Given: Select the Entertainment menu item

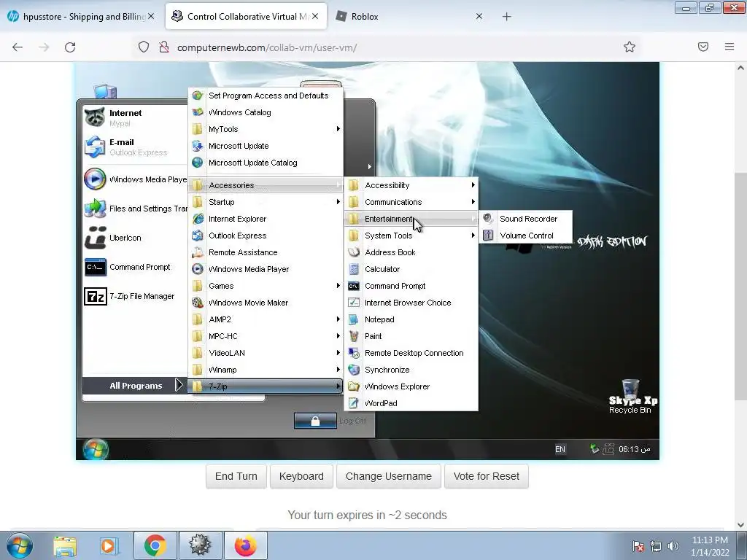Looking at the screenshot, I should 411,219.
